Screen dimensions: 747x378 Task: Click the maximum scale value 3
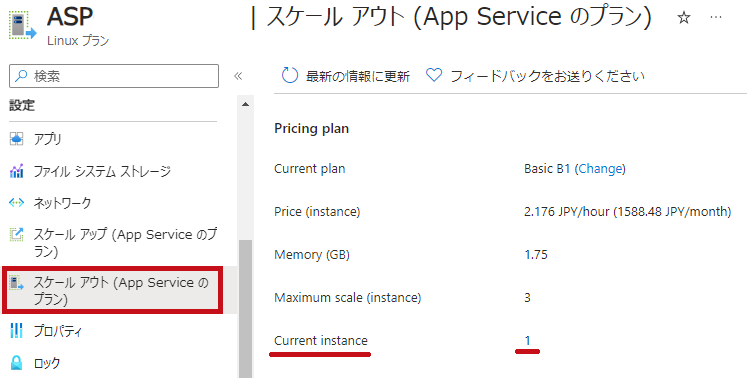pyautogui.click(x=527, y=297)
